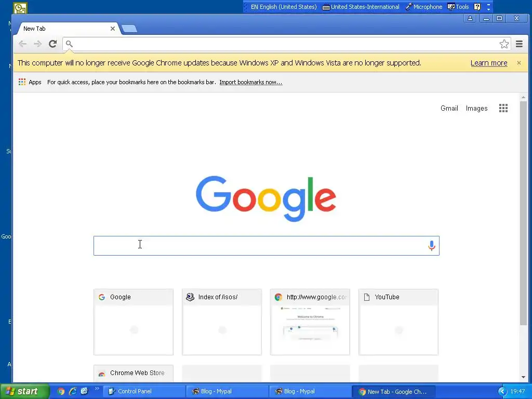
Task: Close the New Tab tab
Action: (113, 29)
